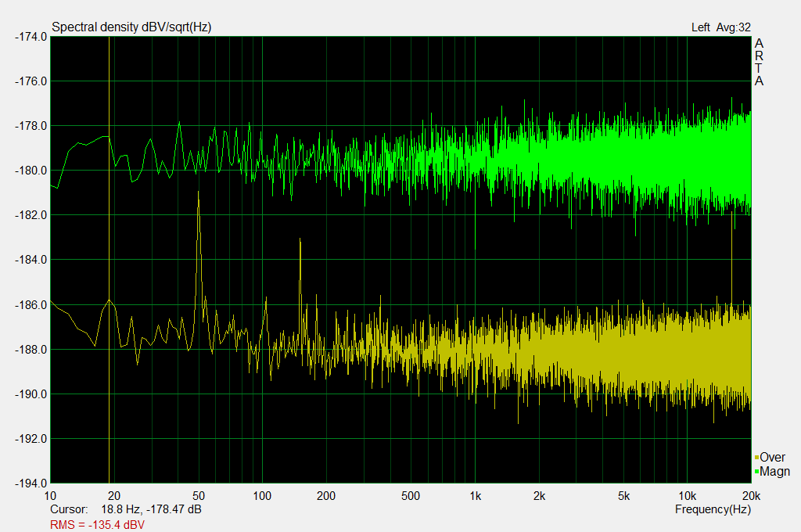Click the cursor readout '18.8 Hz, -178.47 dB'
The image size is (801, 532).
(151, 509)
